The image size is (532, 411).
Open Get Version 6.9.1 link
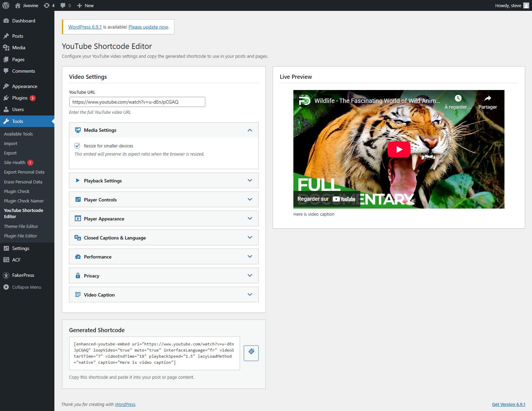coord(509,404)
